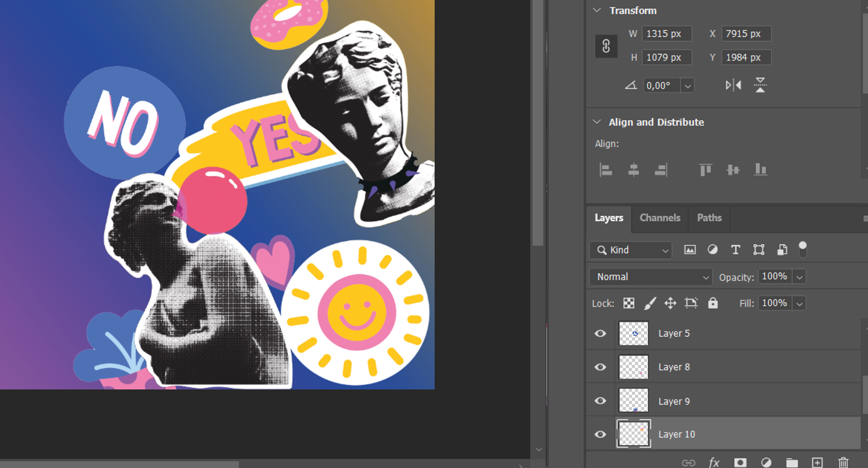Viewport: 868px width, 468px height.
Task: Switch to the Channels tab
Action: pyautogui.click(x=659, y=218)
